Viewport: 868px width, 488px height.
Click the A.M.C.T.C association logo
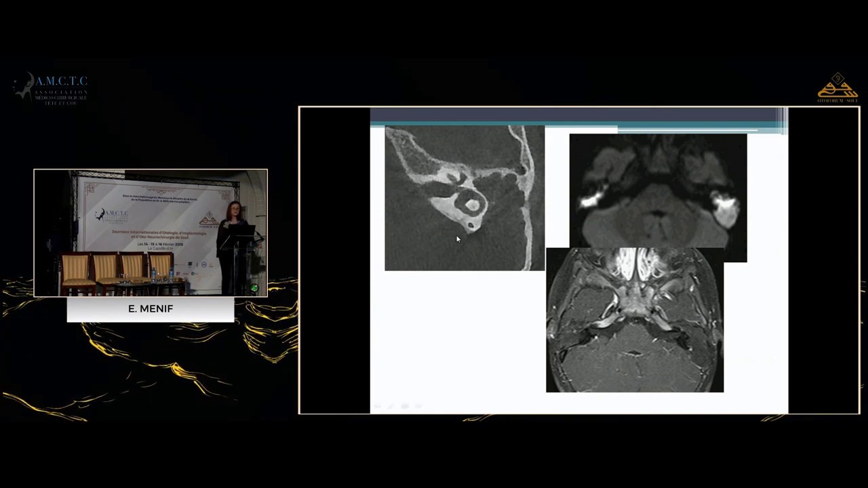tap(51, 88)
